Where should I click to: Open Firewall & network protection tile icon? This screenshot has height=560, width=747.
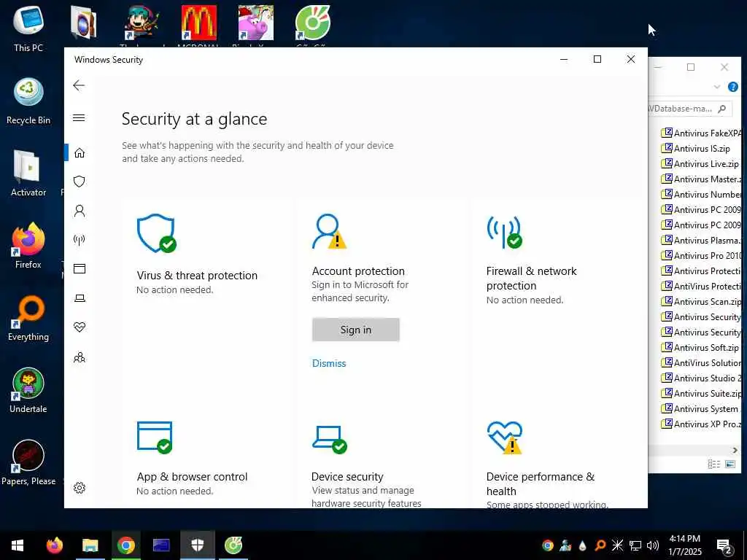tap(504, 232)
